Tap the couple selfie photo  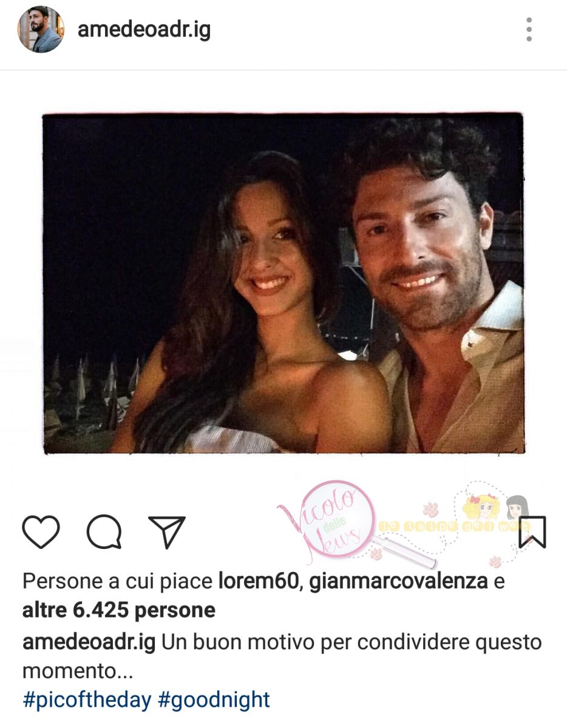pos(283,283)
